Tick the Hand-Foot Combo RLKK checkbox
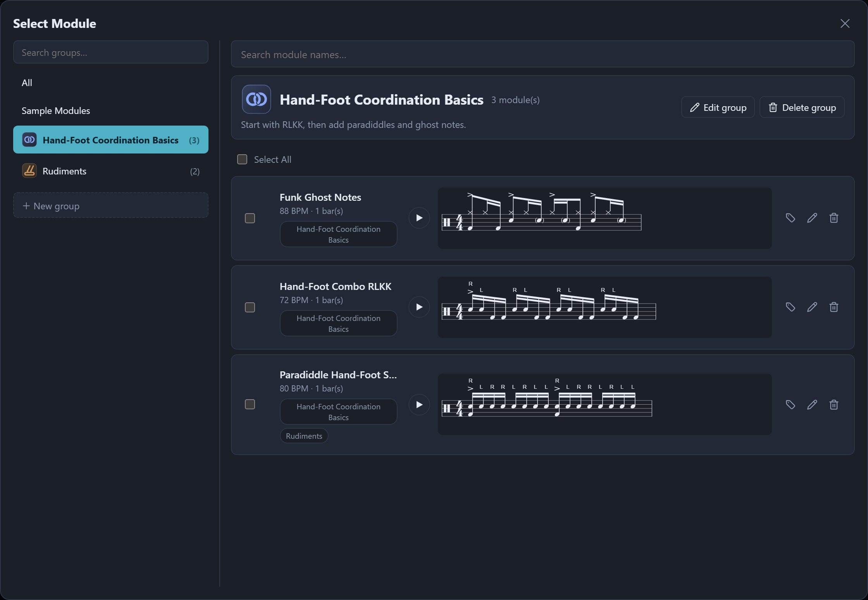The height and width of the screenshot is (600, 868). click(x=250, y=307)
